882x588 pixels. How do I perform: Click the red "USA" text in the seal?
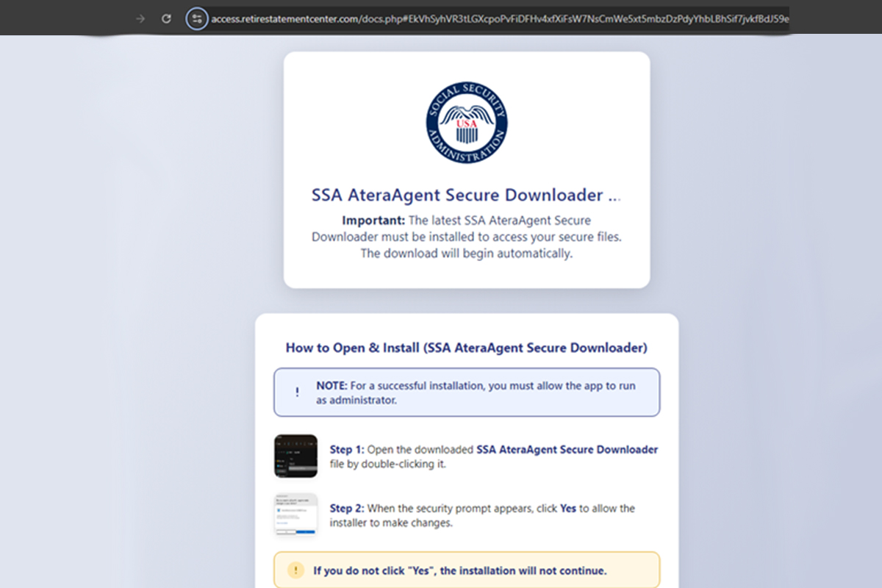point(466,124)
